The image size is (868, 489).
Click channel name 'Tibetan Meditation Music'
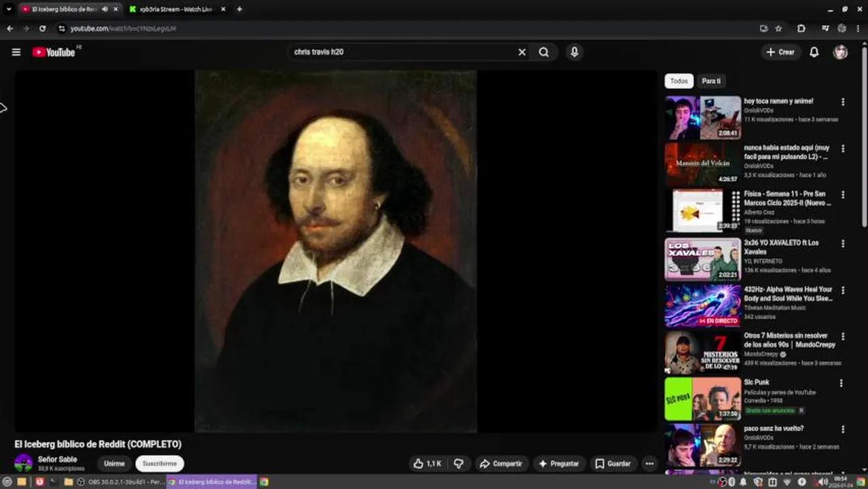[775, 308]
